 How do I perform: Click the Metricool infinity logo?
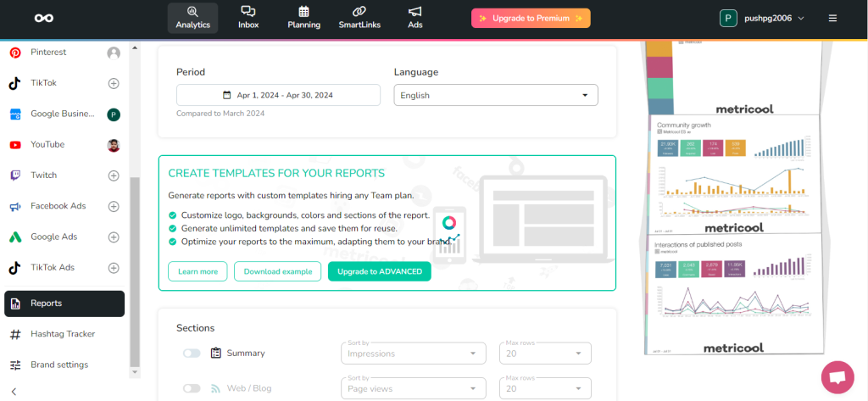44,19
